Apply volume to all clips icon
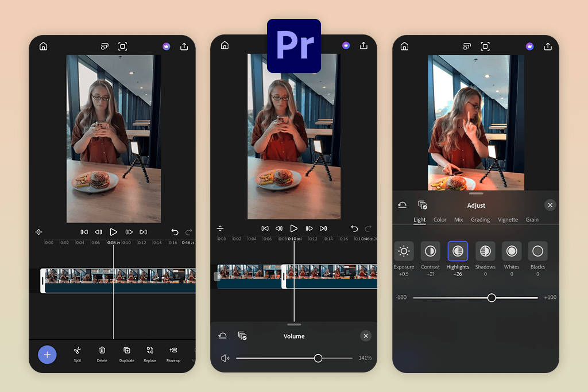The width and height of the screenshot is (588, 392). [x=242, y=336]
